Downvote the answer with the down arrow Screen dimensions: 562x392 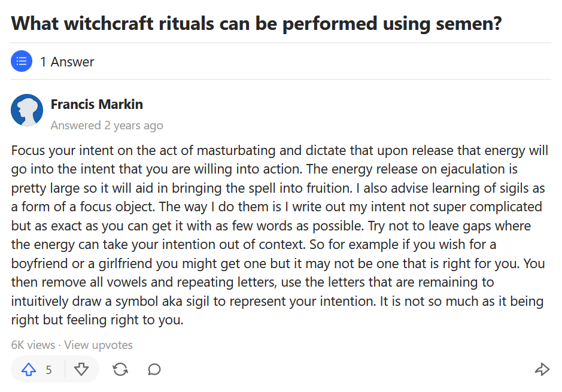81,369
